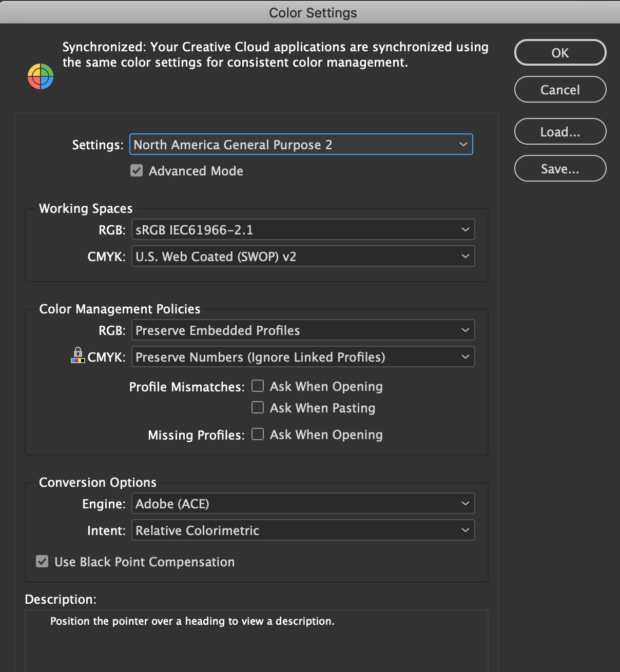
Task: Enable Profile Mismatches Ask When Opening
Action: coord(258,386)
